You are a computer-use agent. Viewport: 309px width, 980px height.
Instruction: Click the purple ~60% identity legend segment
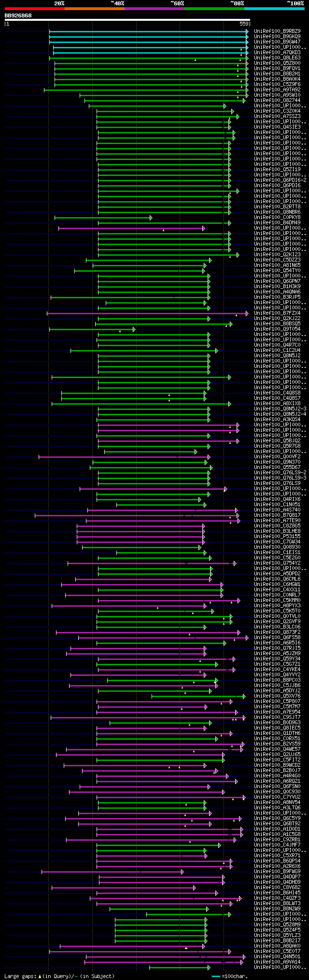coord(154,9)
